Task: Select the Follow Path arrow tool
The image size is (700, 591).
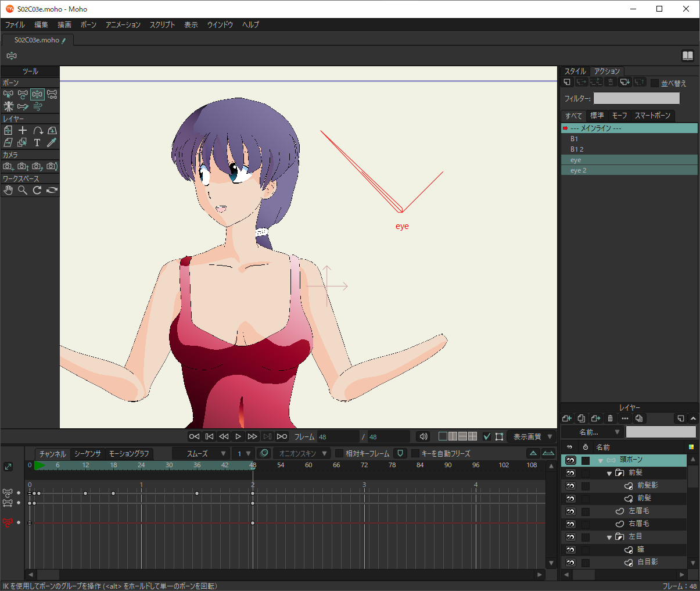Action: click(x=37, y=130)
